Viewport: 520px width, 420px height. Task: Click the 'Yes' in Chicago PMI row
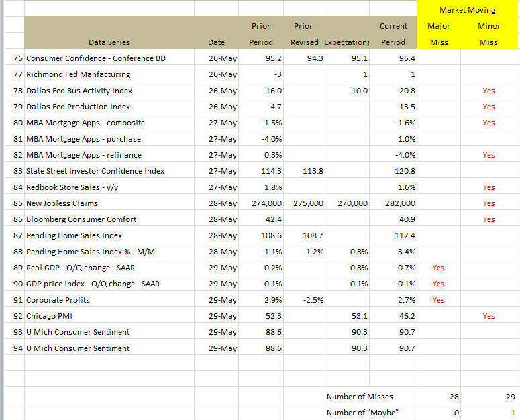pyautogui.click(x=489, y=316)
